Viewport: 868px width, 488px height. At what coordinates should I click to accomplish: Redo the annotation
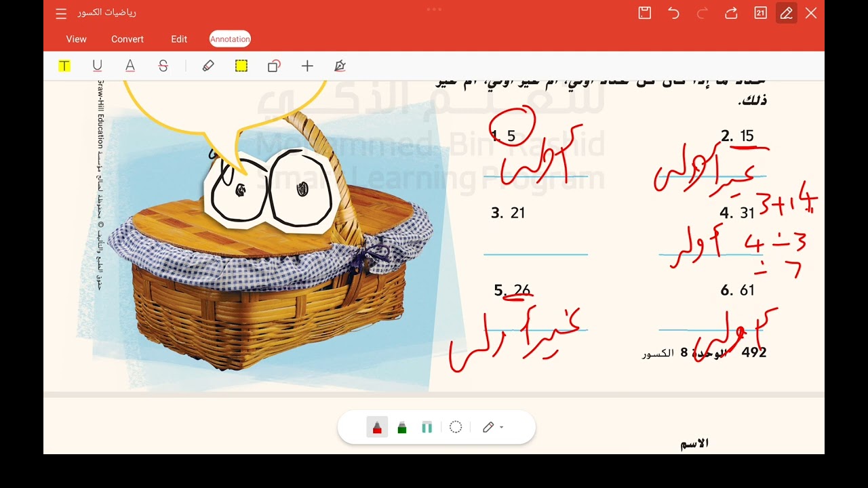703,13
